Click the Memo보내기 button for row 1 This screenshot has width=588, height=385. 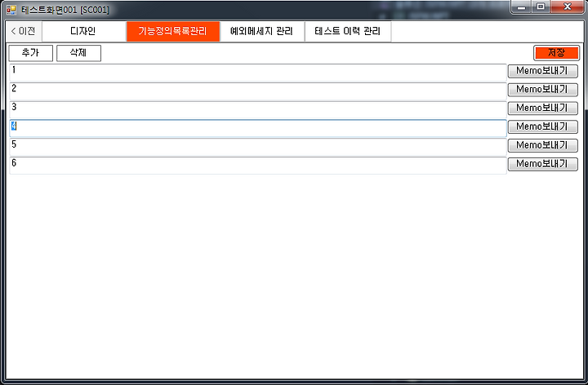tap(542, 71)
